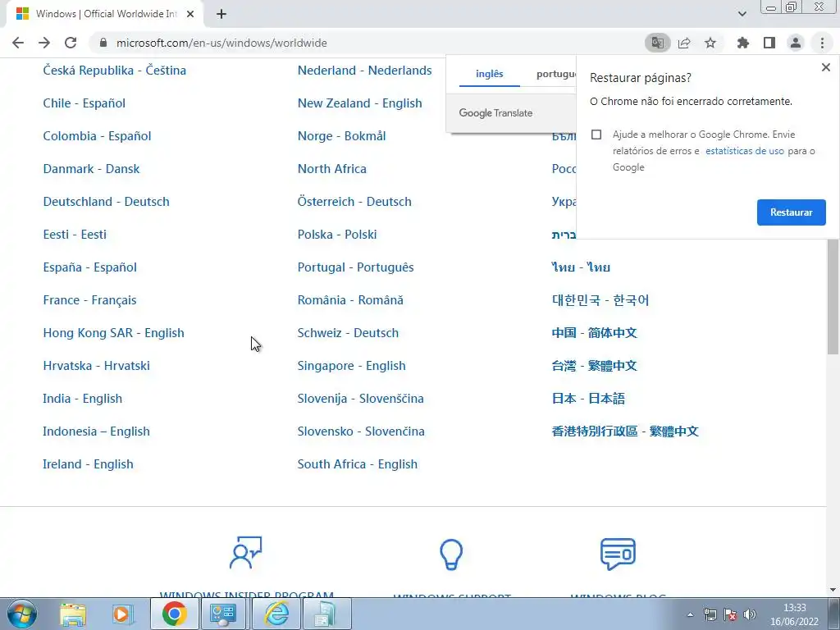Open España - Español link
This screenshot has width=840, height=630.
coord(89,267)
